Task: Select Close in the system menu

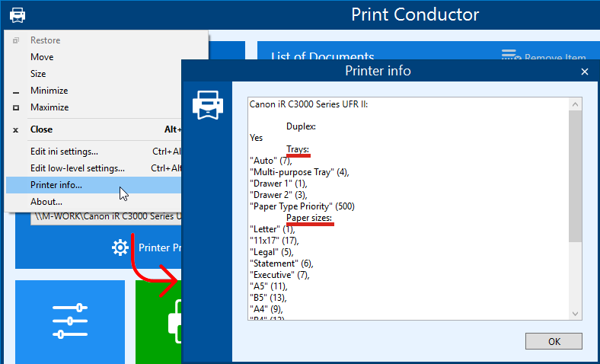Action: [42, 129]
